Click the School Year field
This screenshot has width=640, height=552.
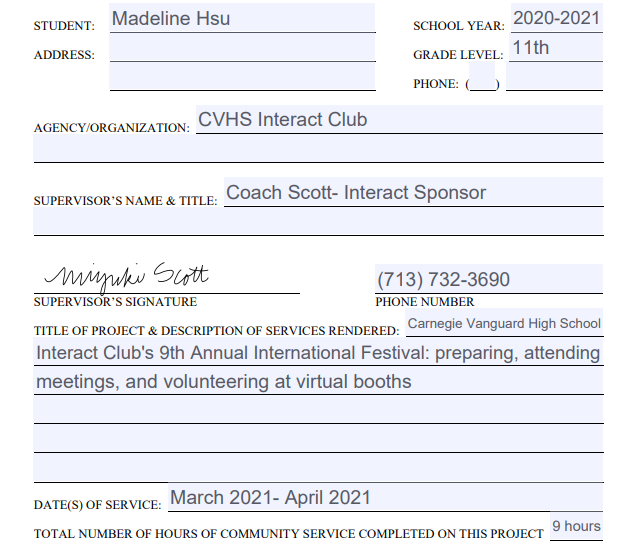(556, 18)
